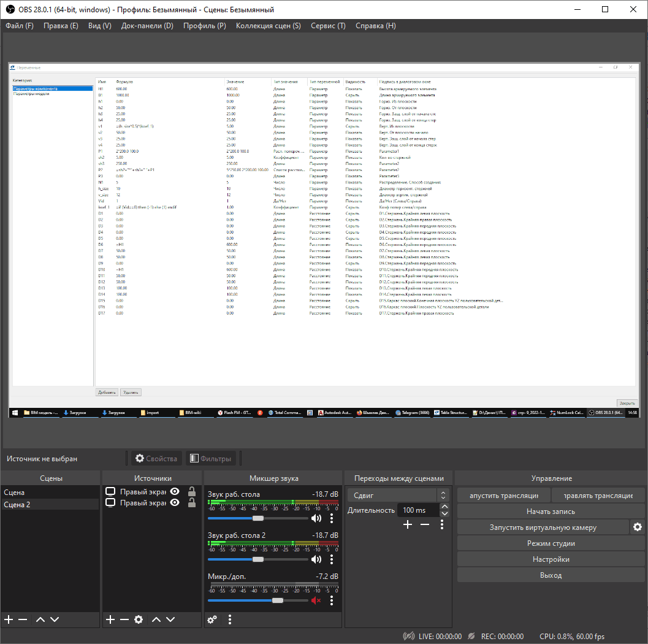The height and width of the screenshot is (644, 648).
Task: Click the preview canvas image
Action: (x=324, y=240)
